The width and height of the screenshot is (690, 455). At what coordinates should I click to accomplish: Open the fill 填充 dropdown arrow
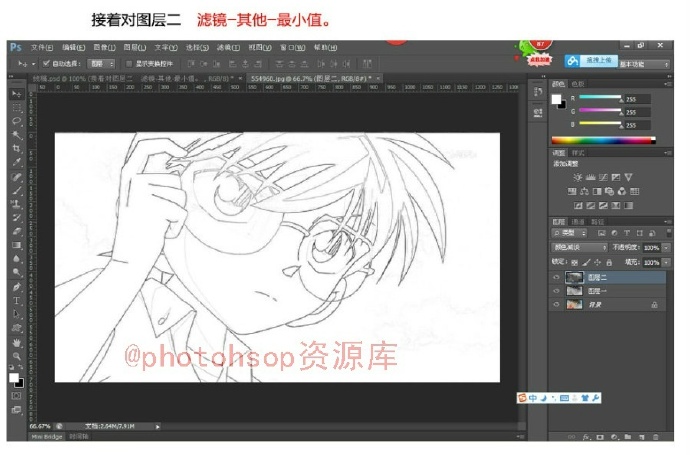[x=666, y=263]
